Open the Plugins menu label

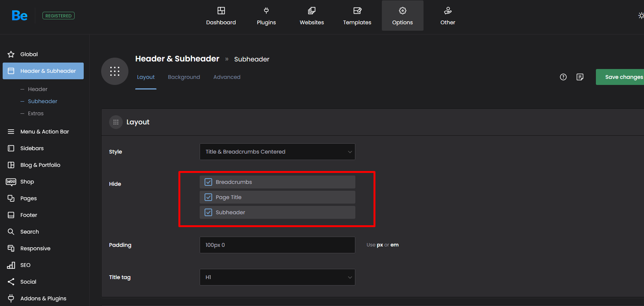pos(266,22)
